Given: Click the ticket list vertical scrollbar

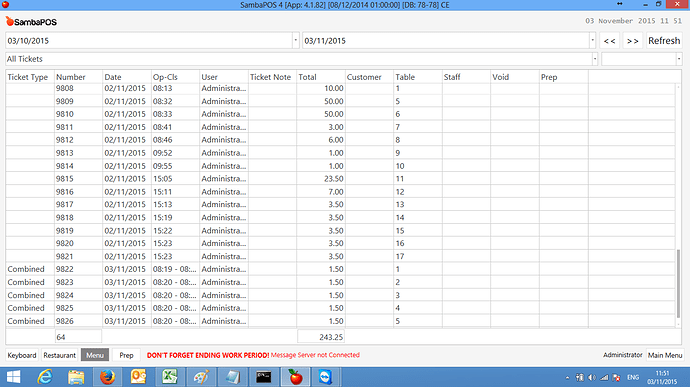Looking at the screenshot, I should click(678, 205).
